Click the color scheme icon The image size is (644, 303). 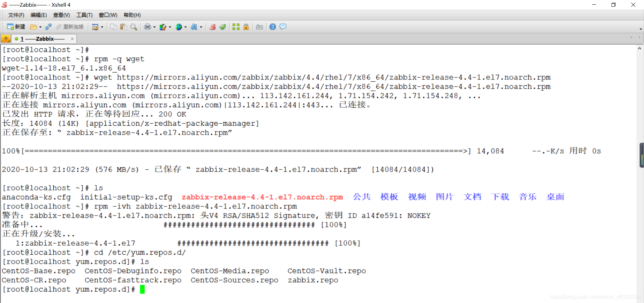point(163,27)
